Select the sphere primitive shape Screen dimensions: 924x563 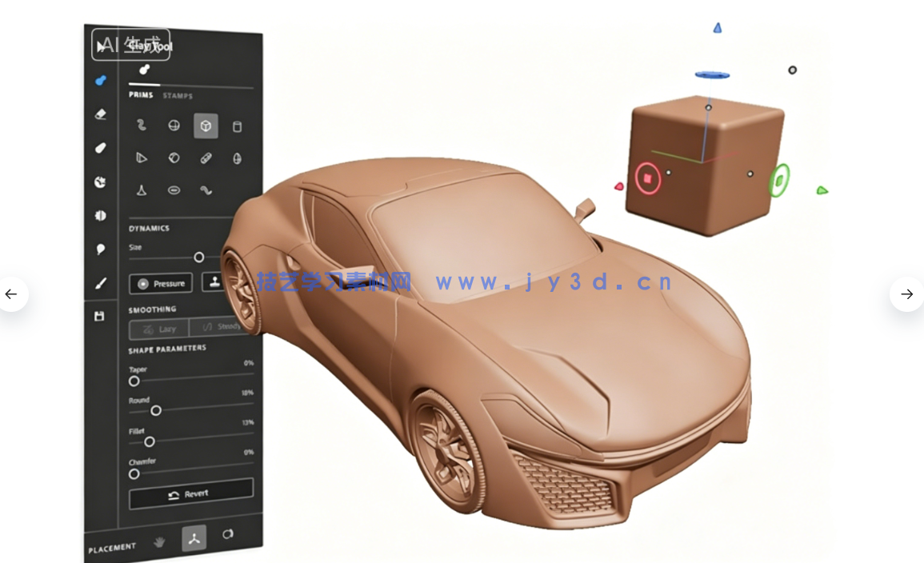pos(174,126)
